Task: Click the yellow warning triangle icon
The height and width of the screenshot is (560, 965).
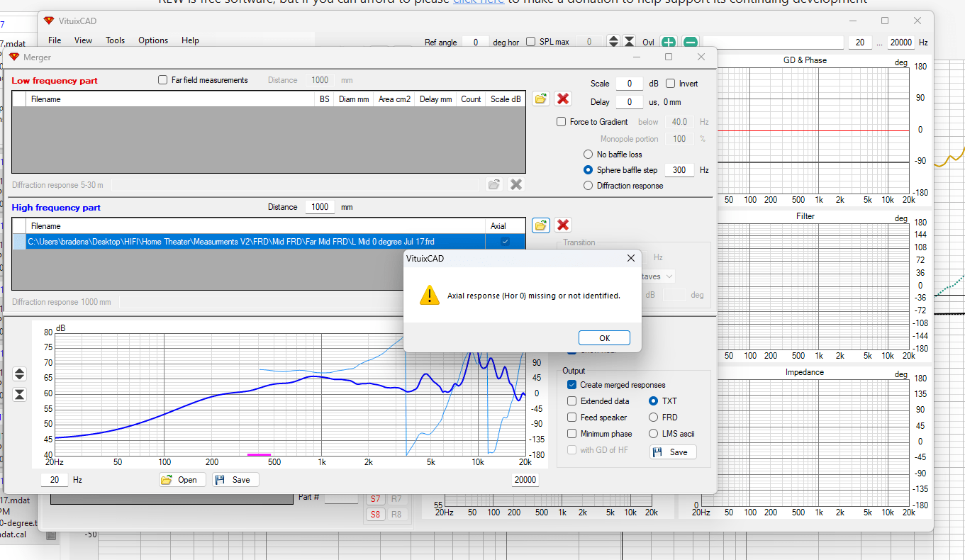Action: [430, 295]
